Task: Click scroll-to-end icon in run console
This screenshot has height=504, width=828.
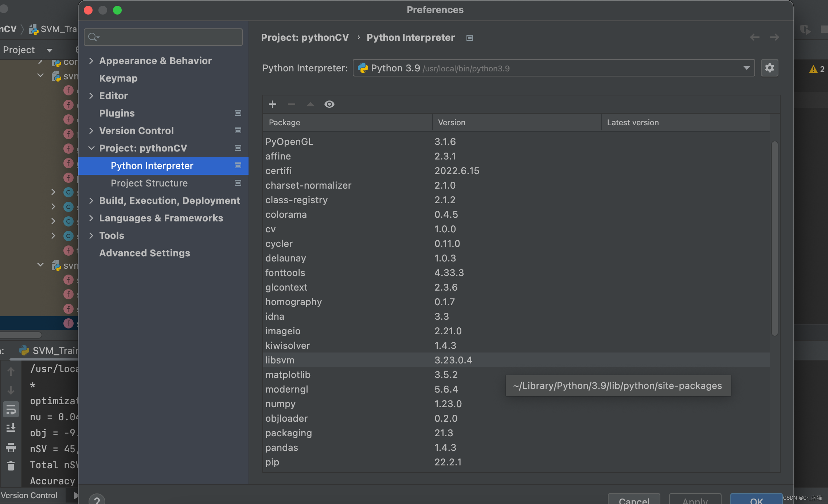Action: click(11, 428)
